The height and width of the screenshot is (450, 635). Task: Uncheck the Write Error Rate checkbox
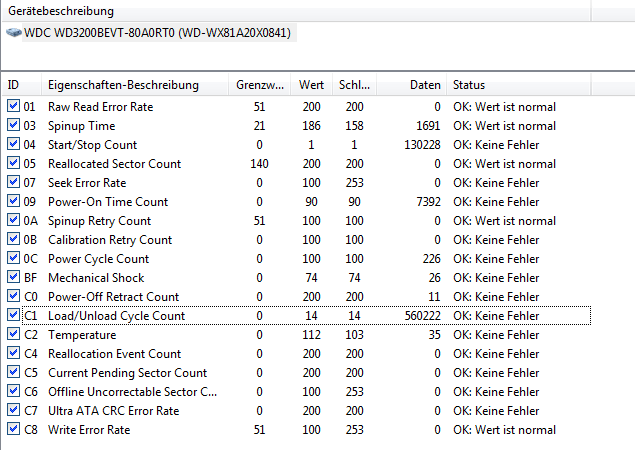coord(13,429)
